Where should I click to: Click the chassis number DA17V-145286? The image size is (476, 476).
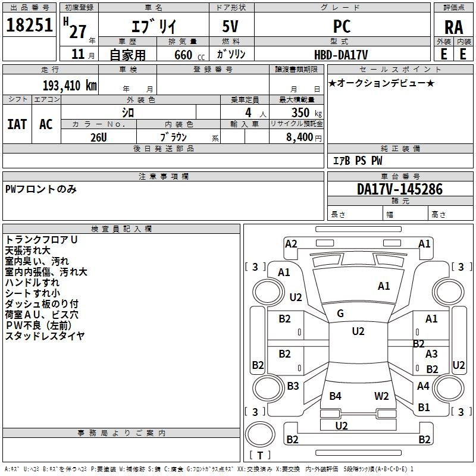pyautogui.click(x=399, y=189)
